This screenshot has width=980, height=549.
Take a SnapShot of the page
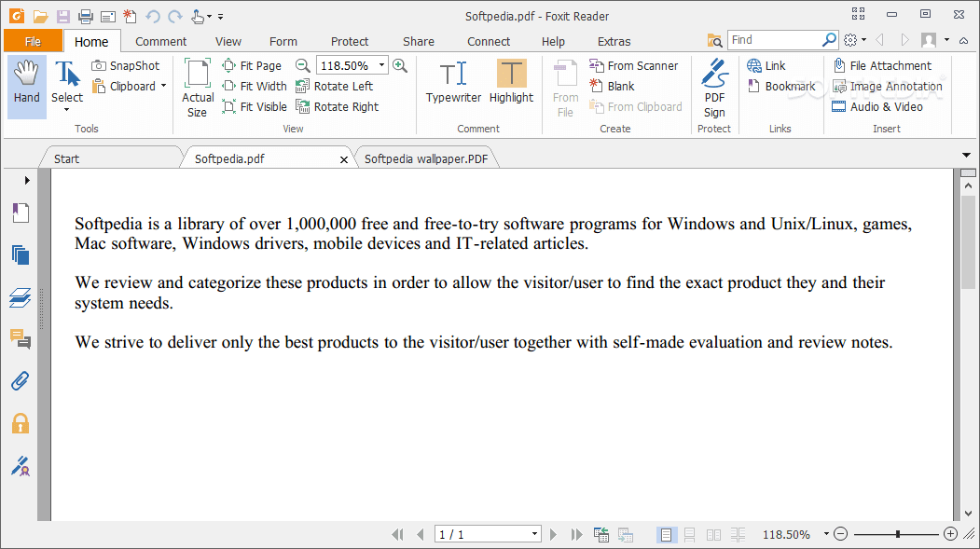tap(126, 65)
